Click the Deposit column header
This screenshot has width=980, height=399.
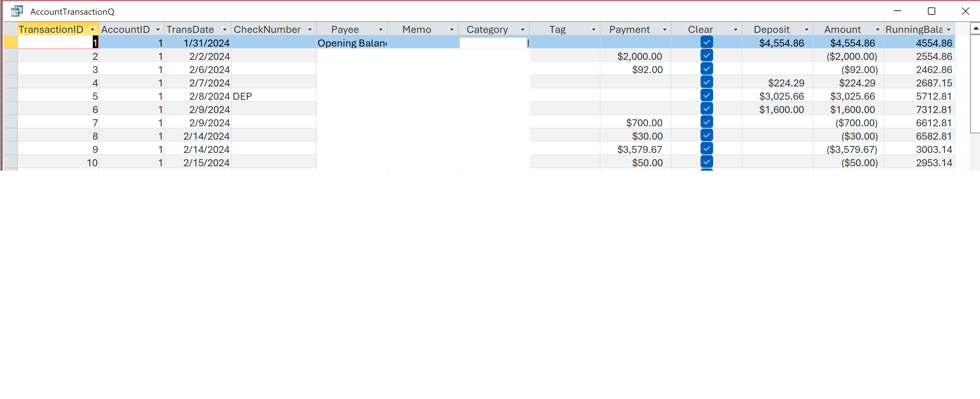(x=772, y=29)
